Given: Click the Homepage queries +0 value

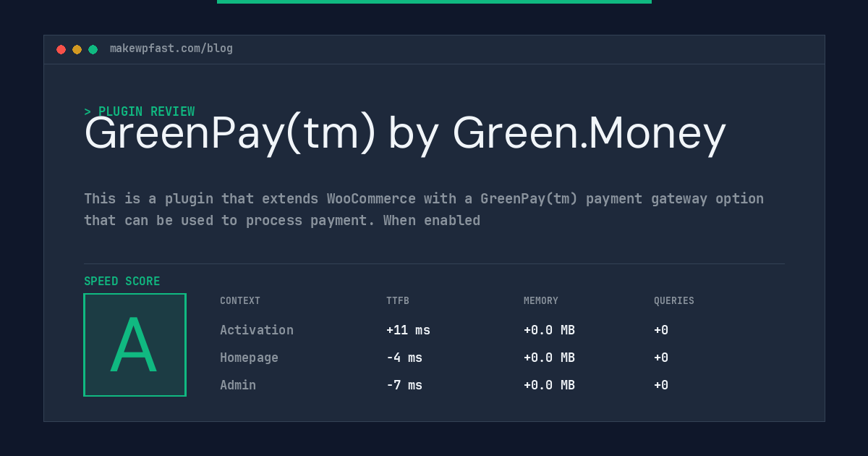Looking at the screenshot, I should pos(661,358).
